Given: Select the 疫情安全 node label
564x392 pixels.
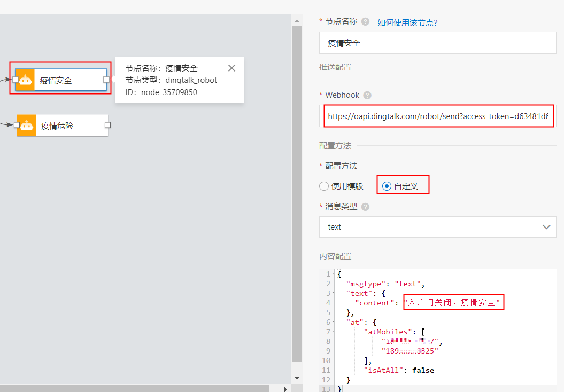Looking at the screenshot, I should (x=56, y=81).
